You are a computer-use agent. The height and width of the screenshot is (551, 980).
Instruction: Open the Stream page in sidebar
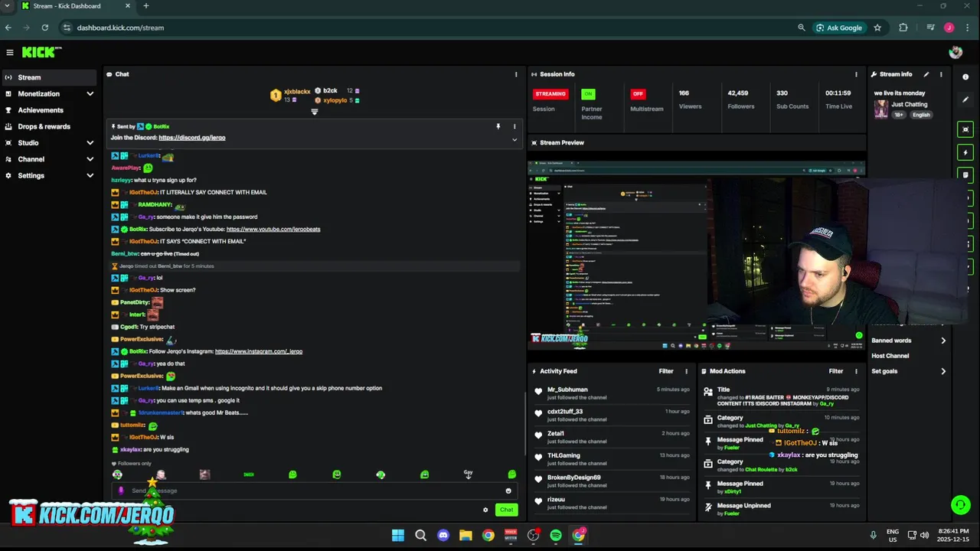(x=50, y=77)
